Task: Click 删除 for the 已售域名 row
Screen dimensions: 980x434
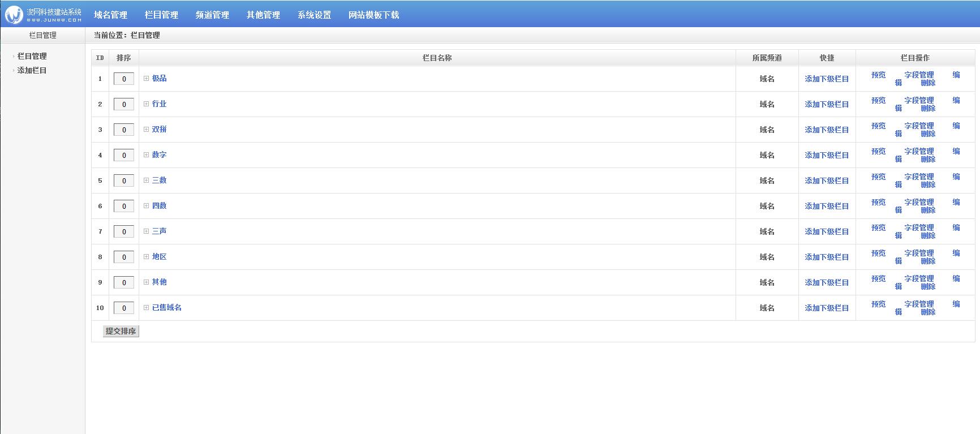Action: [928, 312]
